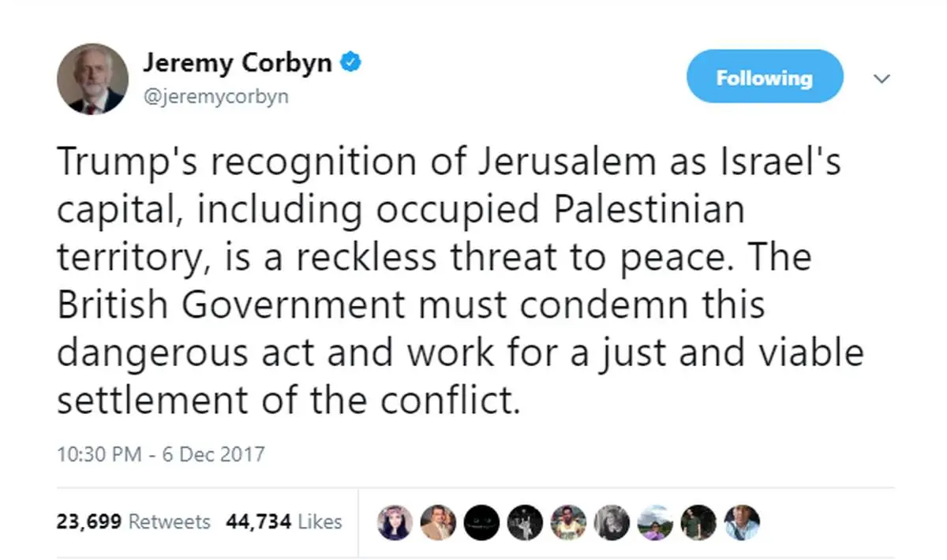Image resolution: width=947 pixels, height=560 pixels.
Task: Open the avatar of man in yellow tank top
Action: (x=568, y=522)
